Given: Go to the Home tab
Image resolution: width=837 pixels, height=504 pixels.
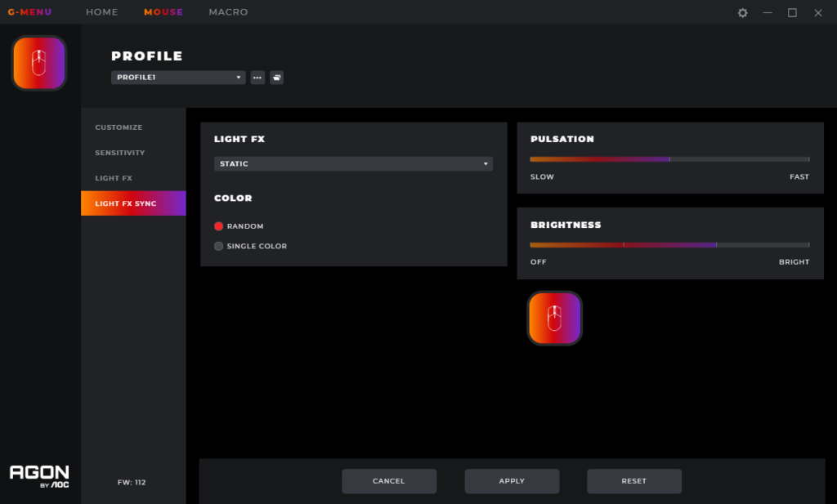Looking at the screenshot, I should (101, 12).
